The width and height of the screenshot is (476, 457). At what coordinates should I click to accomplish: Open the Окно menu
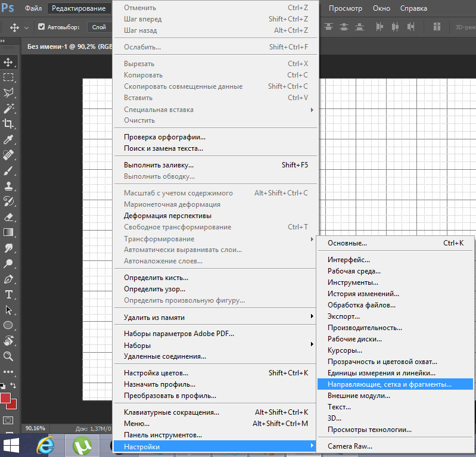pos(381,8)
